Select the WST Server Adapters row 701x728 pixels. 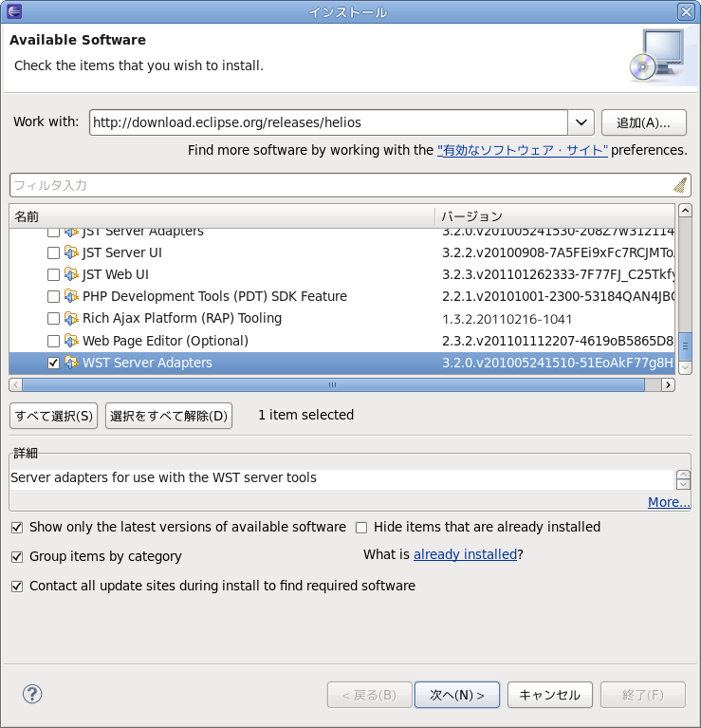[341, 363]
